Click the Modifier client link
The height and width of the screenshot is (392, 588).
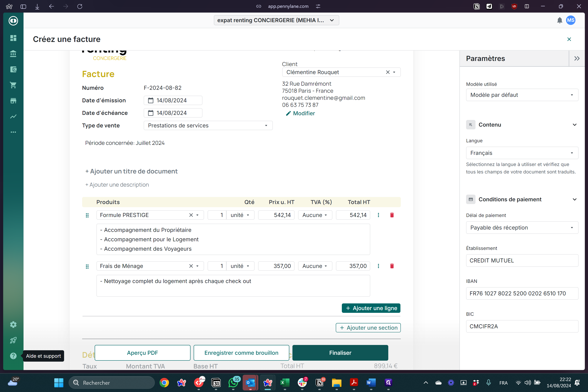[300, 113]
